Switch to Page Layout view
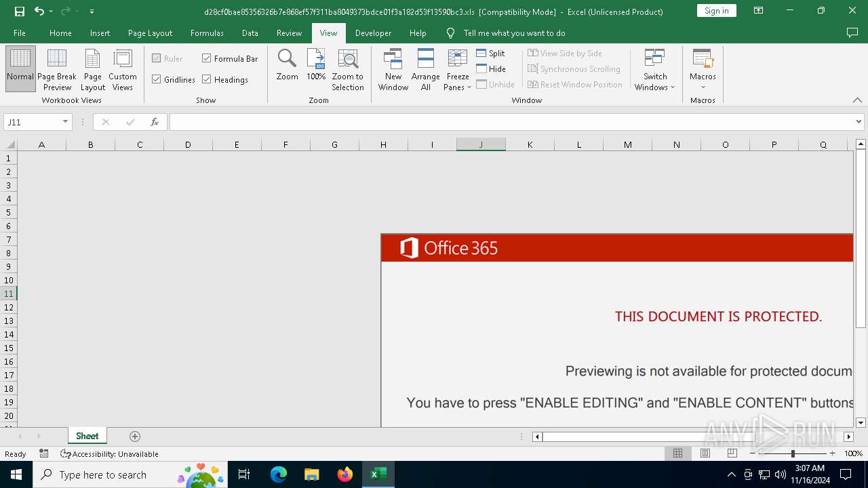The width and height of the screenshot is (868, 488). pyautogui.click(x=93, y=68)
